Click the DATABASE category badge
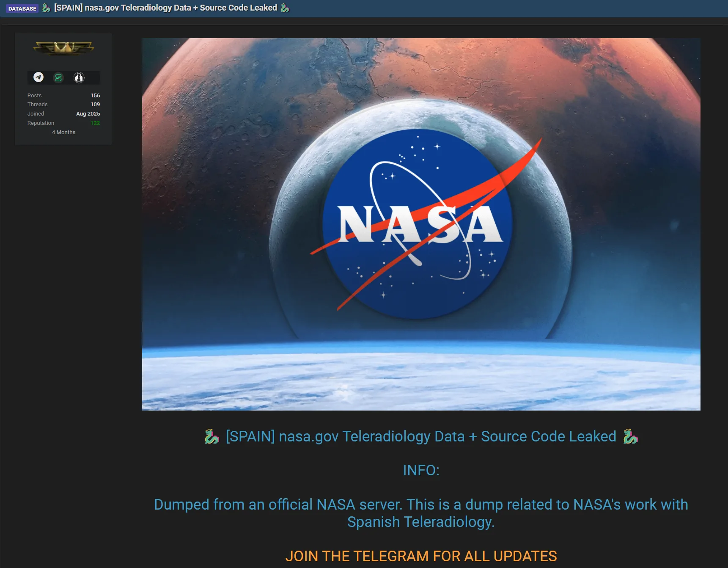This screenshot has width=728, height=568. point(22,8)
